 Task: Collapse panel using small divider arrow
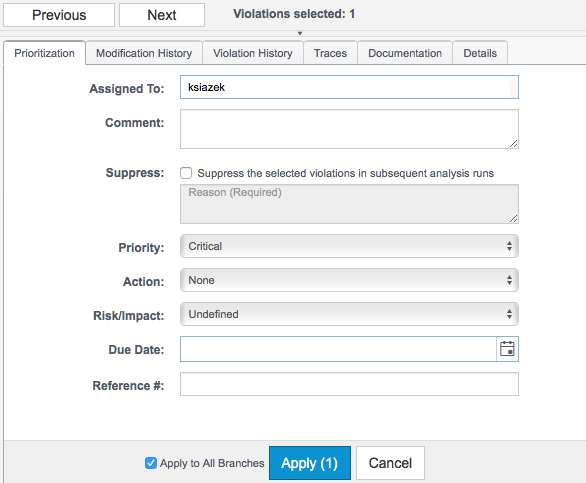[300, 33]
